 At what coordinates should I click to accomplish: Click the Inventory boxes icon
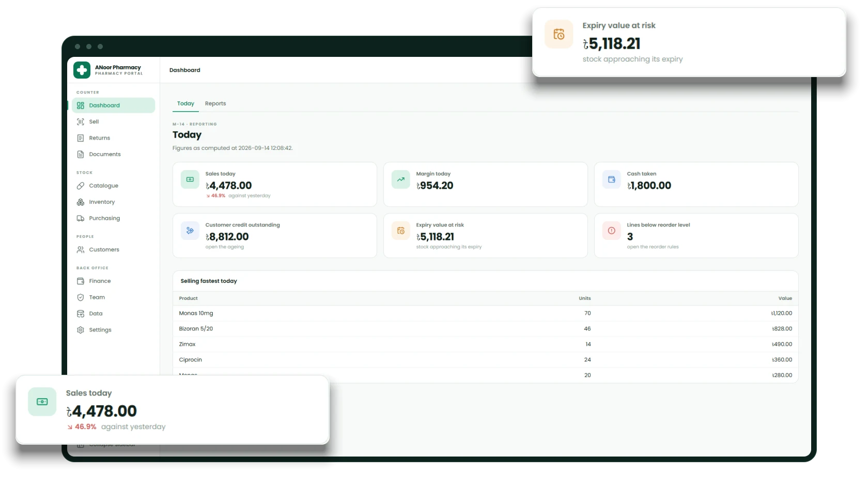coord(81,202)
